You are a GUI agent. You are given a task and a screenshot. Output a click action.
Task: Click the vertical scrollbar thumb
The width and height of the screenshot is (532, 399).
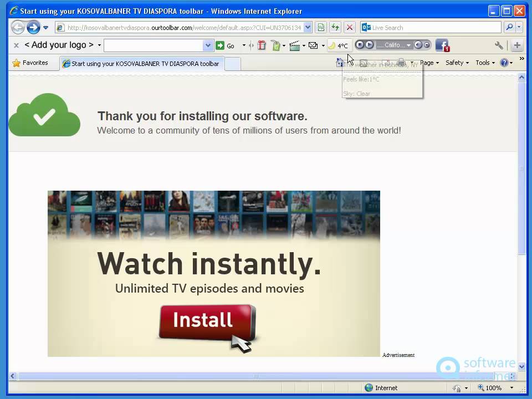click(521, 168)
